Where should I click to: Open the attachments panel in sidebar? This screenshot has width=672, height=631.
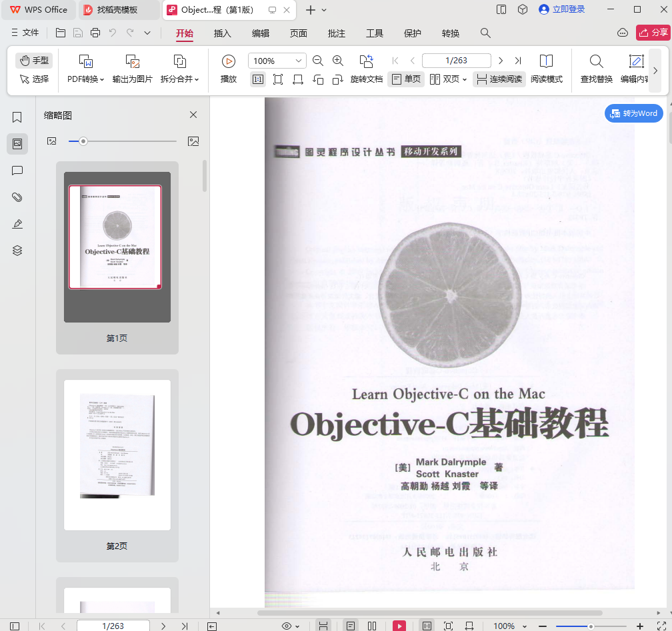17,197
